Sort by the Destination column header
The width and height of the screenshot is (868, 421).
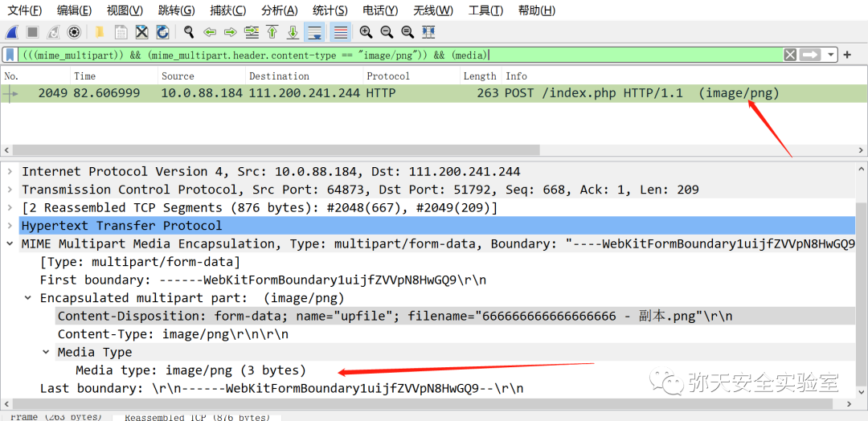pos(304,76)
